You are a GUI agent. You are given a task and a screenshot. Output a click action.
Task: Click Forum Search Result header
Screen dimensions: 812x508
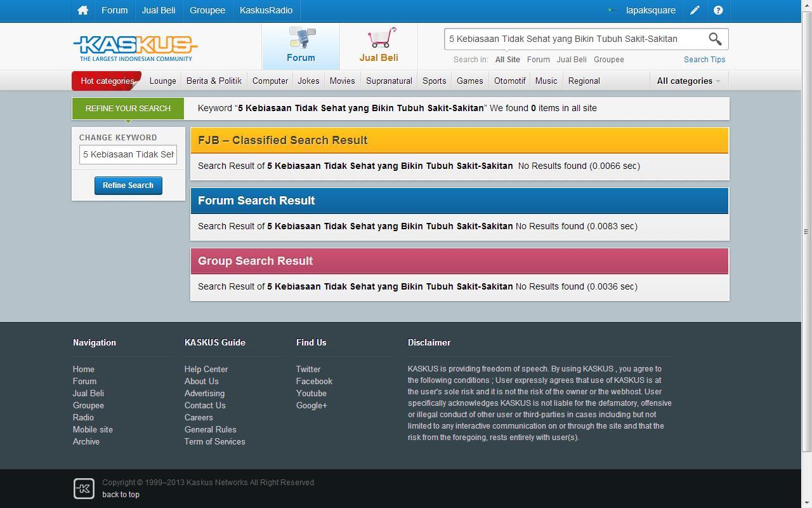tap(460, 201)
